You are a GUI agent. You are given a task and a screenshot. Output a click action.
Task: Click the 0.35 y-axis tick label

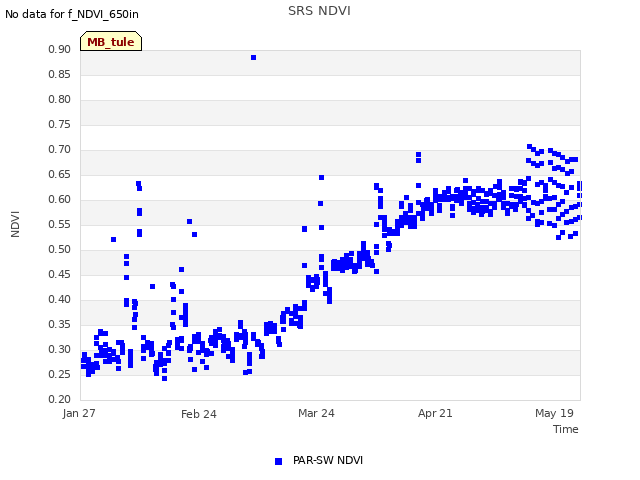pyautogui.click(x=60, y=324)
